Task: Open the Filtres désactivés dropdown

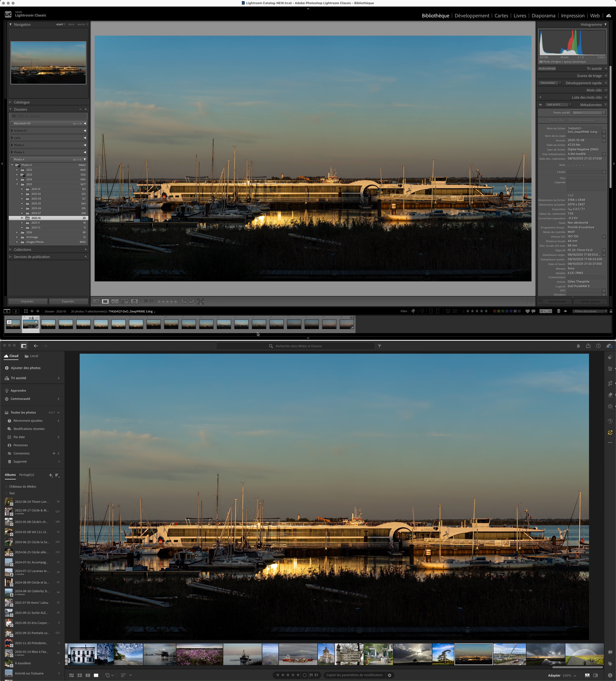Action: pos(590,311)
